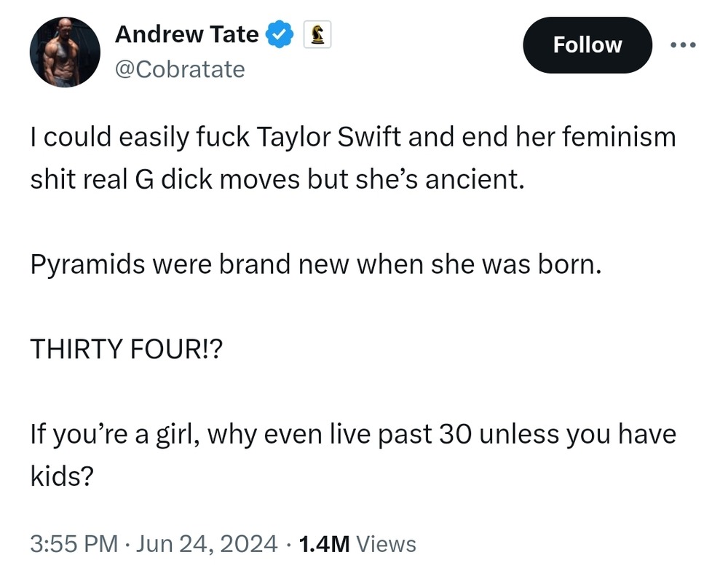The width and height of the screenshot is (728, 587).
Task: Click the "If you're a girl" line
Action: pyautogui.click(x=352, y=435)
